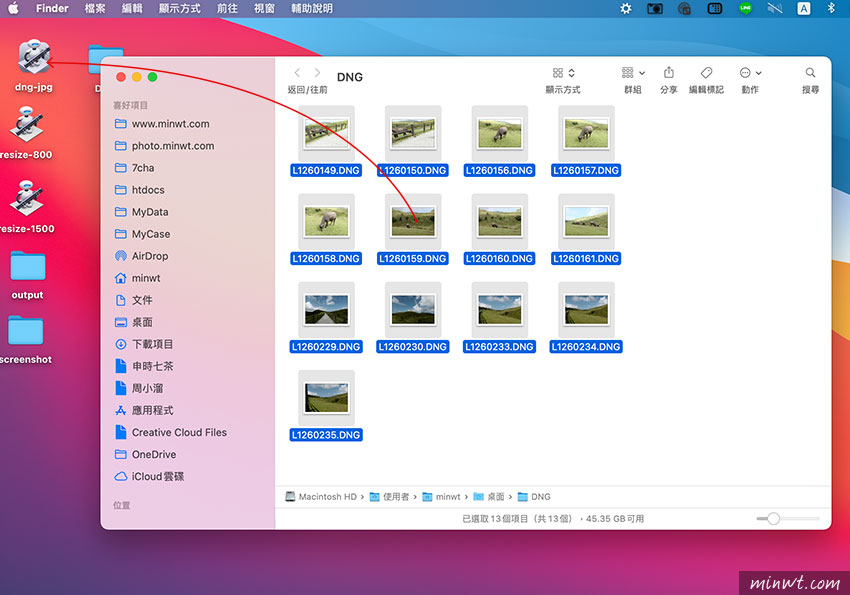The width and height of the screenshot is (850, 595).
Task: Open photo.minwt.com in the sidebar
Action: tap(164, 146)
